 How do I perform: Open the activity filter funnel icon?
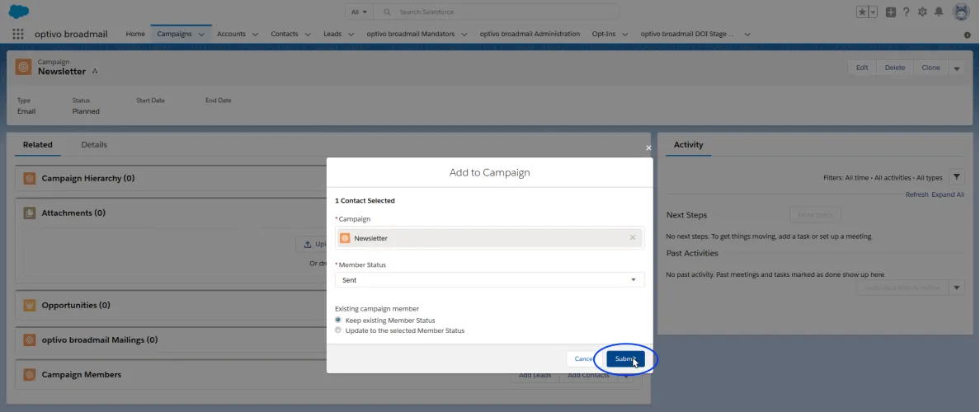[956, 177]
